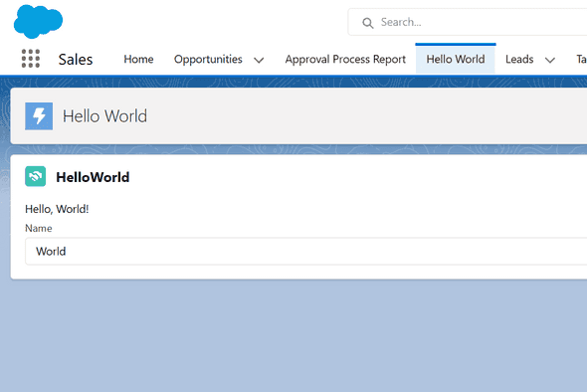
Task: Click the HelloWorld card heading
Action: click(x=93, y=177)
